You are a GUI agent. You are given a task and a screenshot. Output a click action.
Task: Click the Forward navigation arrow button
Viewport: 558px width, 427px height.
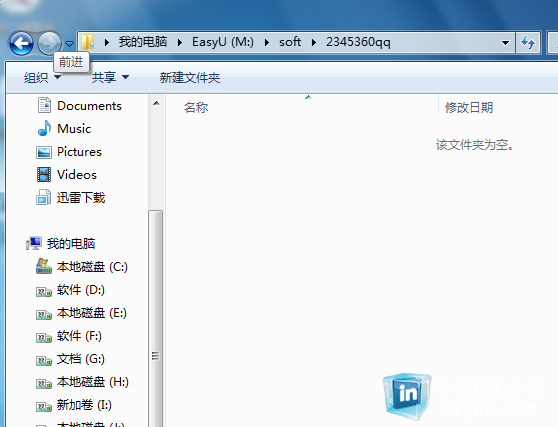click(49, 43)
